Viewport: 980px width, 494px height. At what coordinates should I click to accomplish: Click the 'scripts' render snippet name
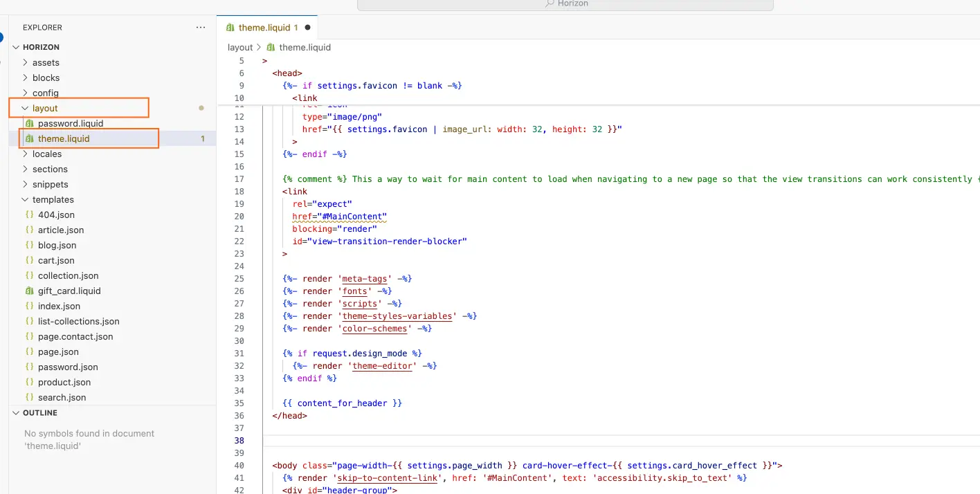click(x=360, y=304)
